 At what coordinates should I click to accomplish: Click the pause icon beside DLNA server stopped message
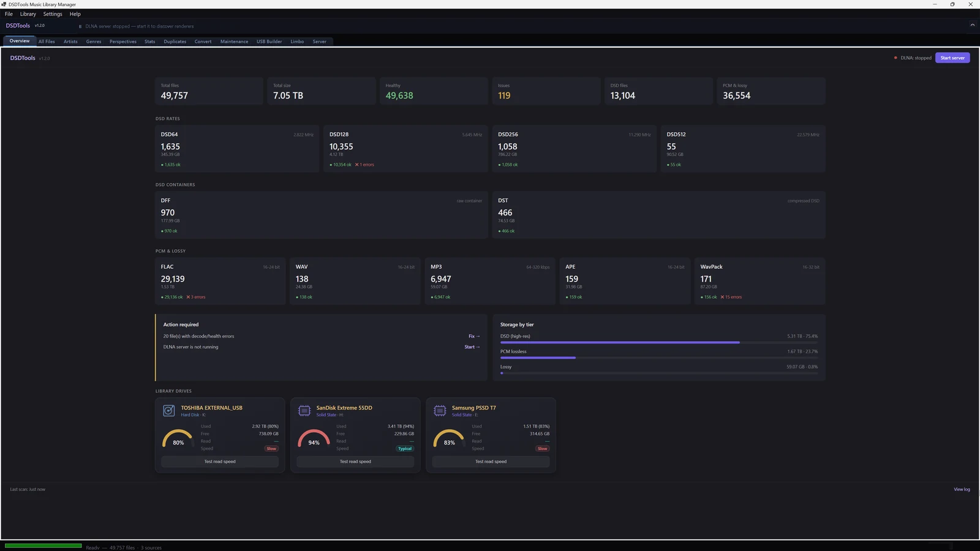[80, 26]
